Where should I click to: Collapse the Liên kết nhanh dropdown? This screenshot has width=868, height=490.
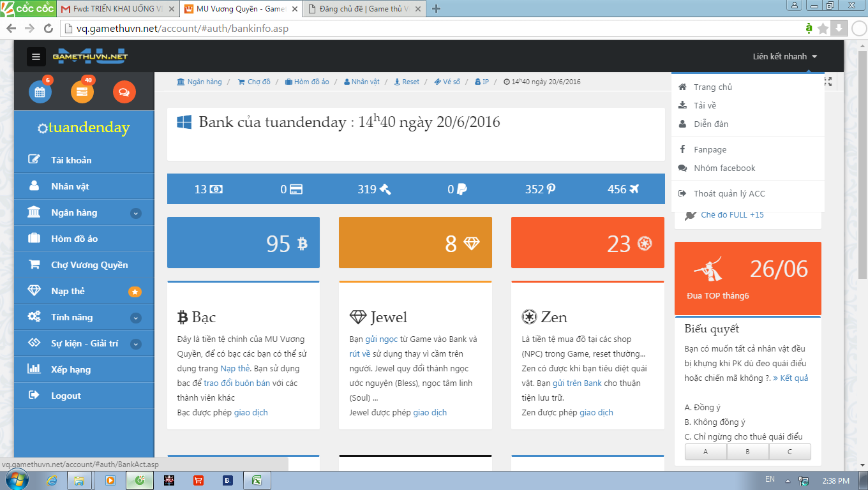click(x=784, y=57)
